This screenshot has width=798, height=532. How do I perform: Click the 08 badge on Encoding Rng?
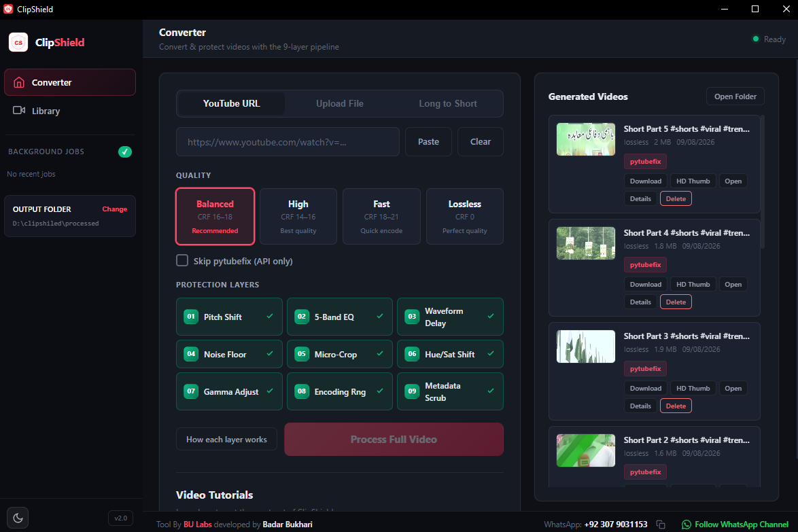(x=302, y=391)
